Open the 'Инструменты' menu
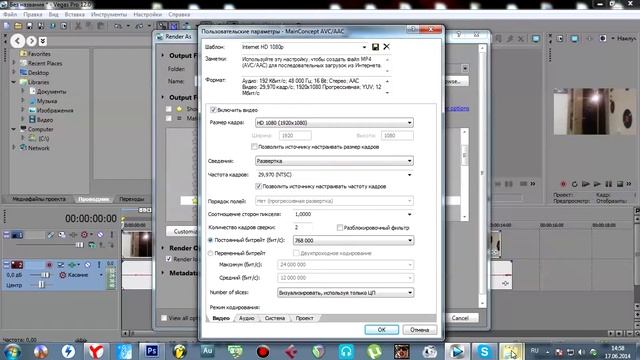Viewport: 640px width, 360px height. pos(109,14)
